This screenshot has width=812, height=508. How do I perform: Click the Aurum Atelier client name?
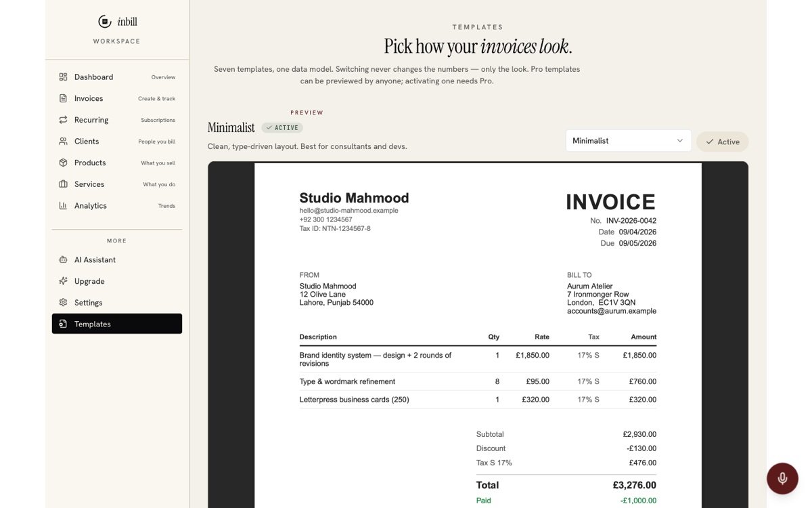590,286
